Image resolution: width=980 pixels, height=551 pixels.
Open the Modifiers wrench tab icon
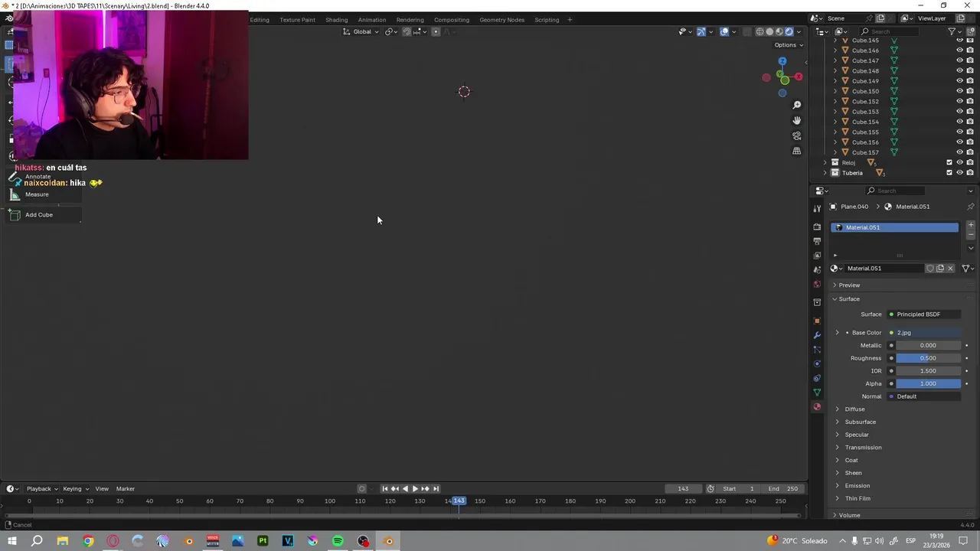tap(817, 335)
